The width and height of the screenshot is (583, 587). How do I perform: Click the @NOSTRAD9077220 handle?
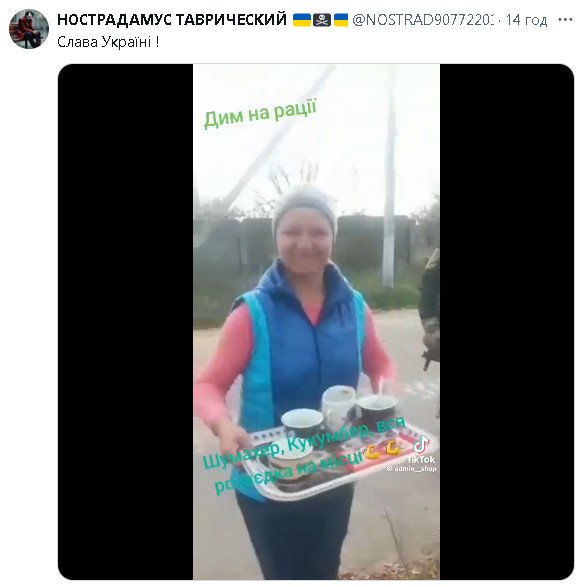coord(423,20)
